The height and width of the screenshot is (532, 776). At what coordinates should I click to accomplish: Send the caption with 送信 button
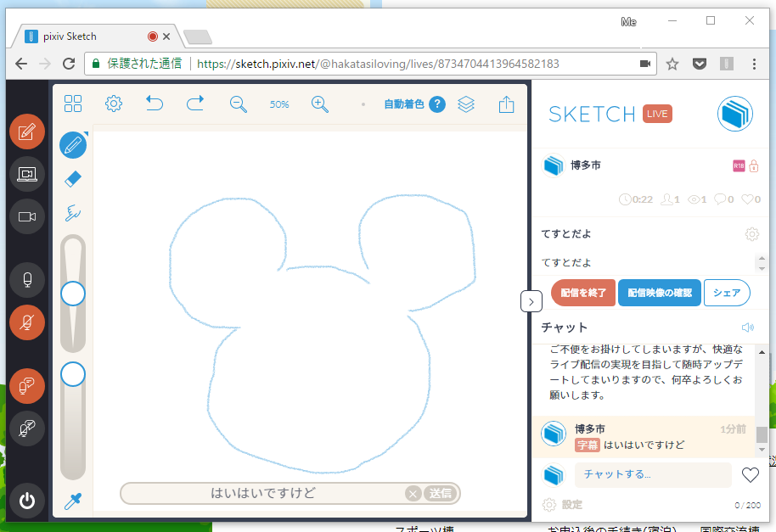pyautogui.click(x=440, y=494)
